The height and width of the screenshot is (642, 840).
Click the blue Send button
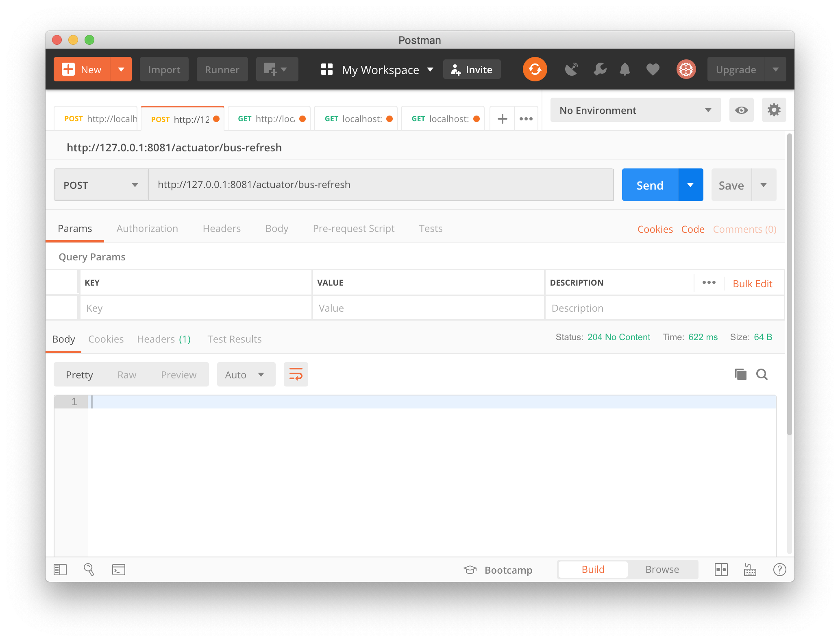(650, 185)
